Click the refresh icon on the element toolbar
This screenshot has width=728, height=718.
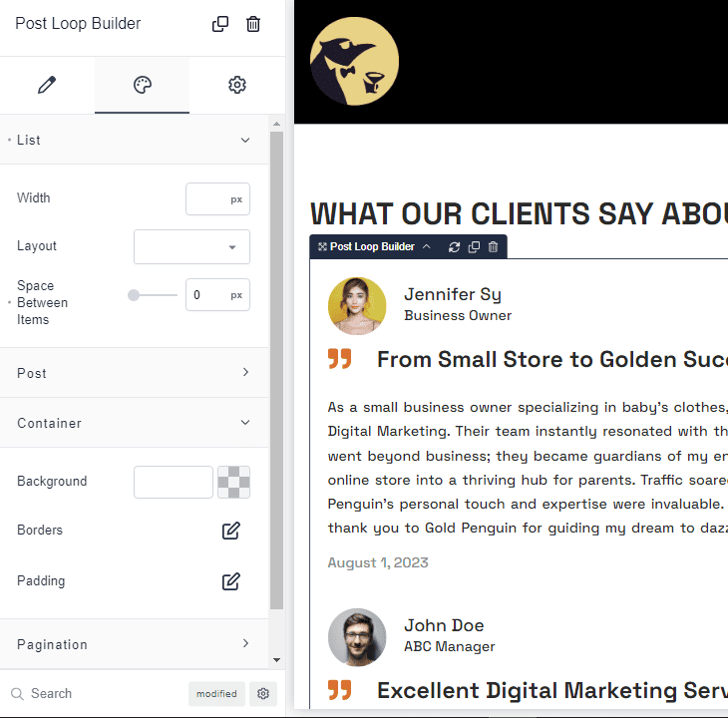455,246
